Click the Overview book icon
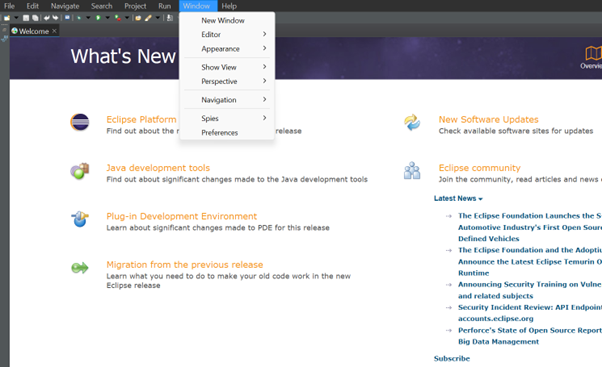 (x=593, y=53)
